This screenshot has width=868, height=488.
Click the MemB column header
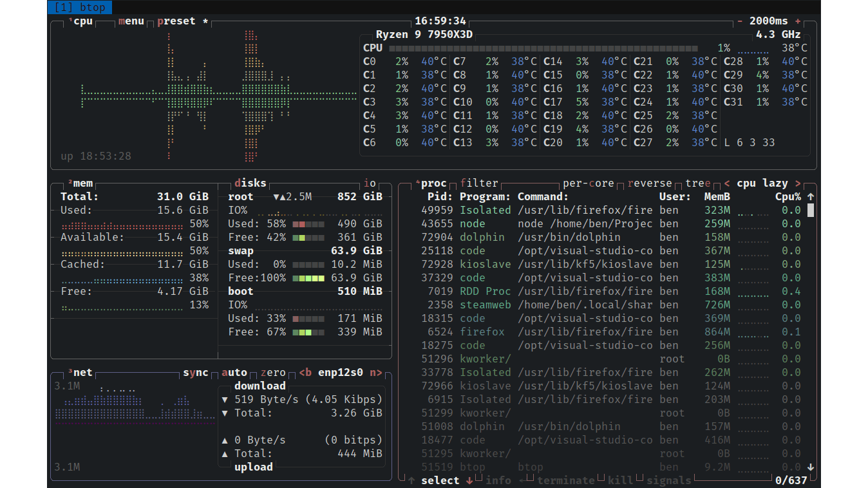717,197
